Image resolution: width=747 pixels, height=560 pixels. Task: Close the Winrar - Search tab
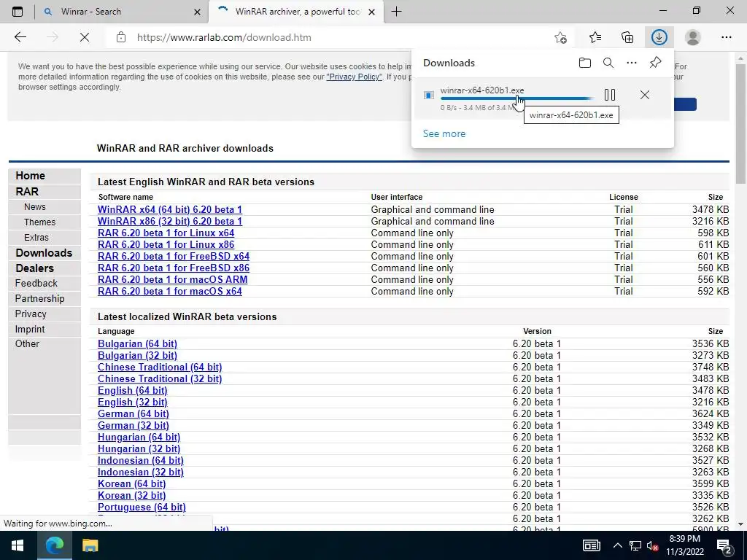pos(197,12)
